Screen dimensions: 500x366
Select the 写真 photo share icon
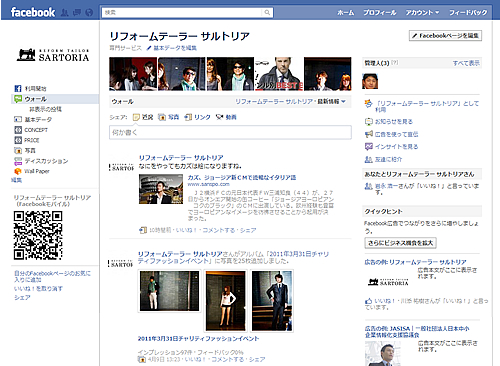(x=162, y=117)
